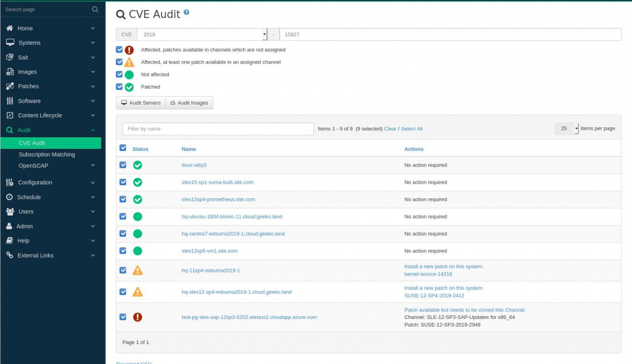Click the Clear selection link
The image size is (632, 364).
(x=390, y=129)
